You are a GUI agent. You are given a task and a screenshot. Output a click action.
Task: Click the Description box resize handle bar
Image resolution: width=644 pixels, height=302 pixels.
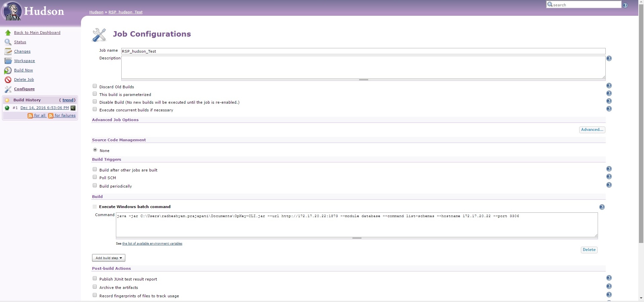click(363, 80)
